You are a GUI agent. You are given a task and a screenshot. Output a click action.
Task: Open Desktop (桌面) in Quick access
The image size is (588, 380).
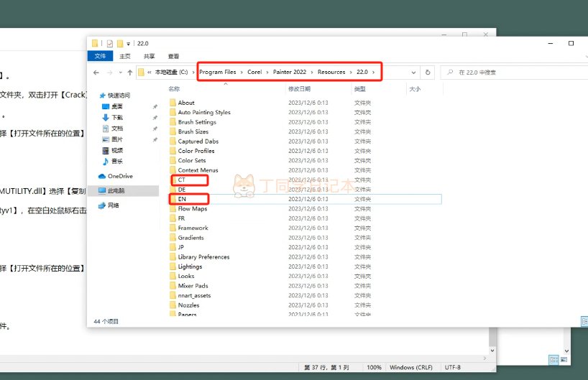[x=116, y=106]
